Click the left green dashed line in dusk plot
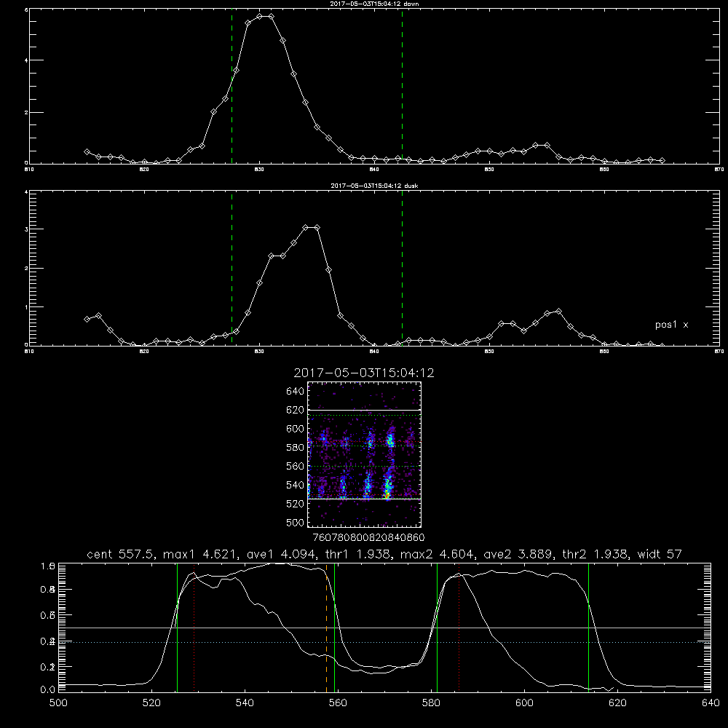728x728 pixels. coord(232,268)
